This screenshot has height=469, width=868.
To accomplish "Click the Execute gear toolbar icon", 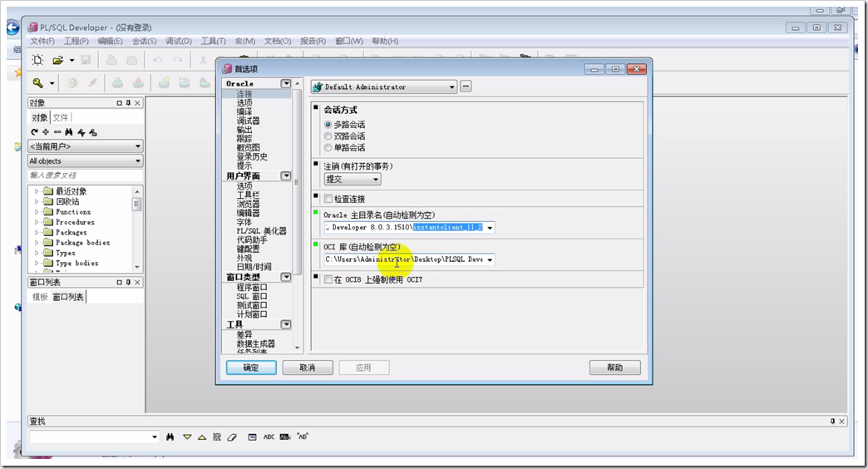I will pos(72,83).
